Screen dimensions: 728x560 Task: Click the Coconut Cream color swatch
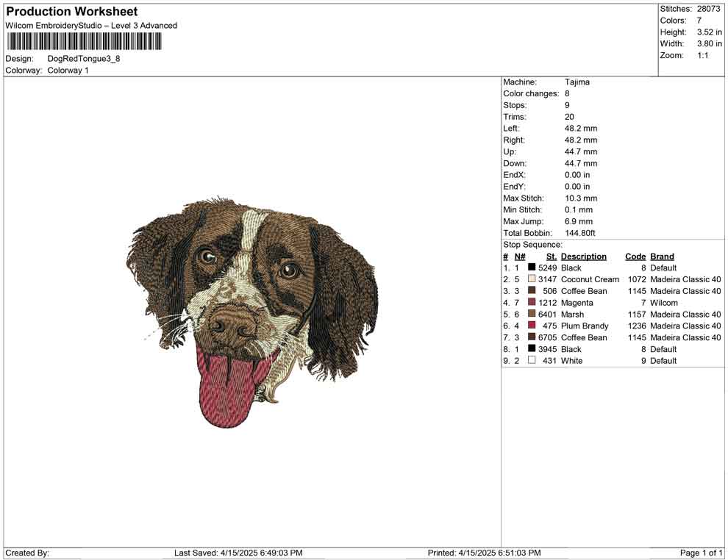[532, 279]
